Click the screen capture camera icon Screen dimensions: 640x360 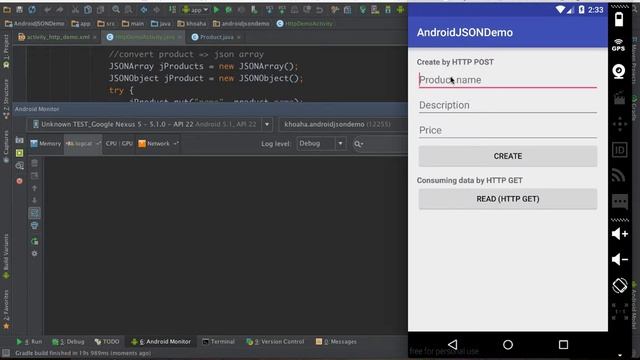pyautogui.click(x=19, y=140)
